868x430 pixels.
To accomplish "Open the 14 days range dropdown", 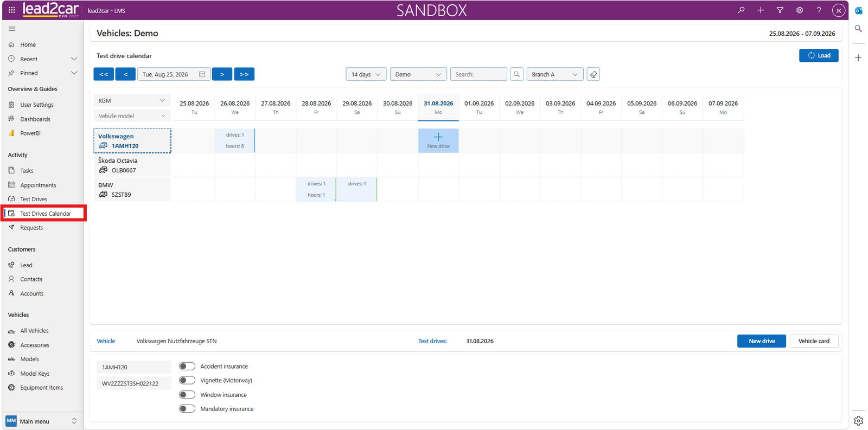I will pyautogui.click(x=366, y=74).
